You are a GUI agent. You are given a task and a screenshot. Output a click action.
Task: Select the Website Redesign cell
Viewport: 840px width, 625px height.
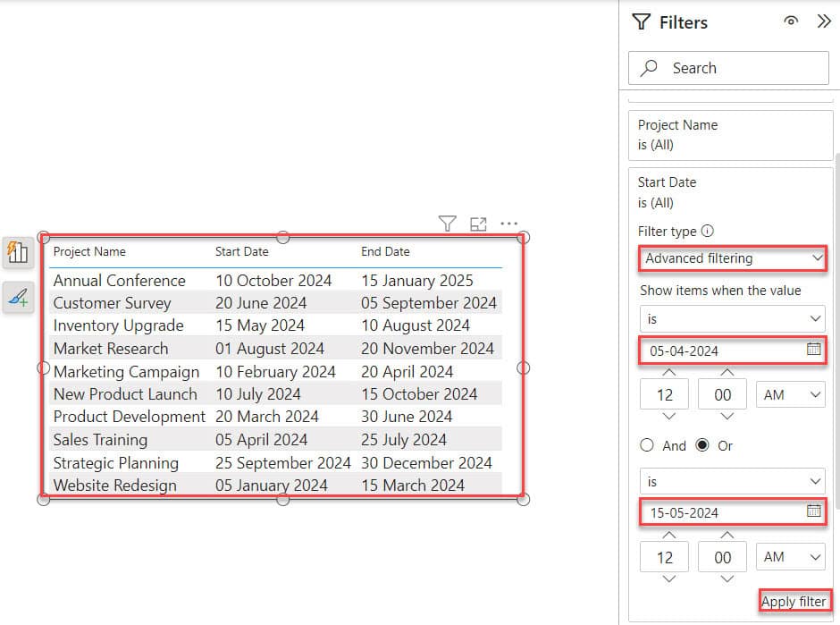(115, 486)
